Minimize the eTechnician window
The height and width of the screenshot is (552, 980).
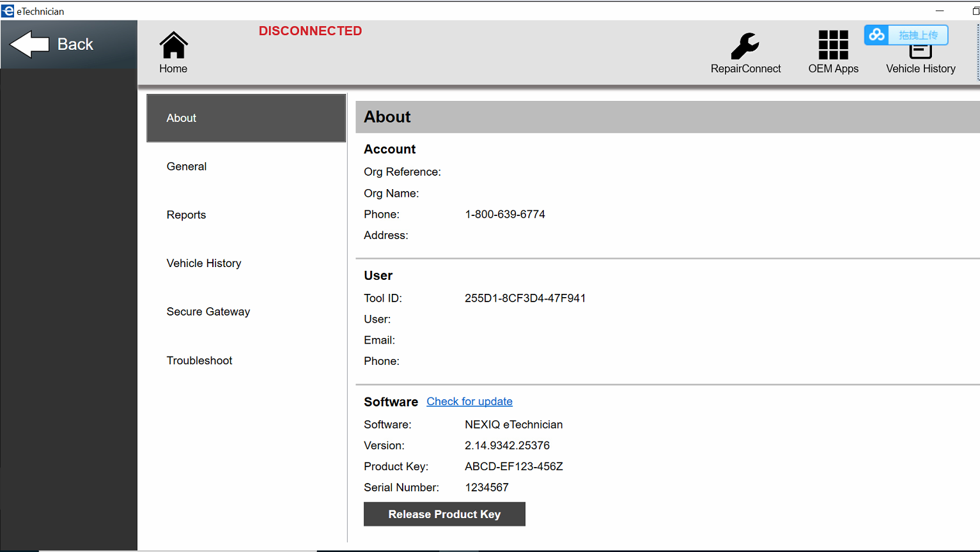click(939, 11)
